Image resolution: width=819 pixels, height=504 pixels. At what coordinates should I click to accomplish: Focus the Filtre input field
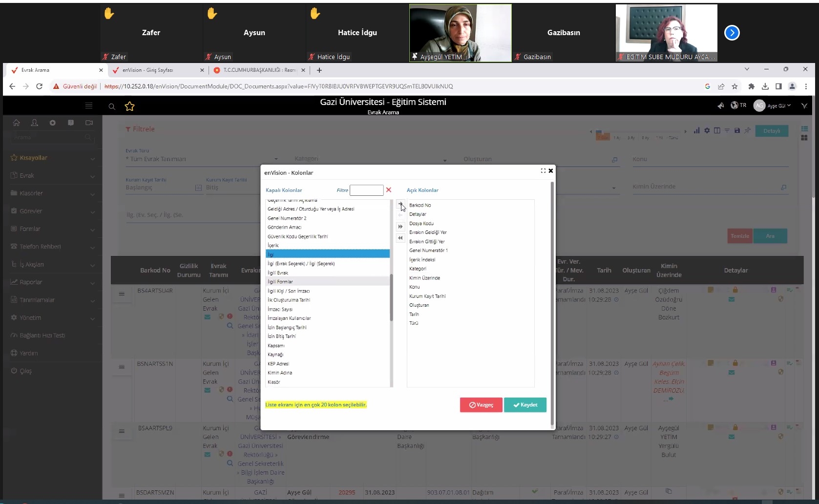[x=366, y=190]
